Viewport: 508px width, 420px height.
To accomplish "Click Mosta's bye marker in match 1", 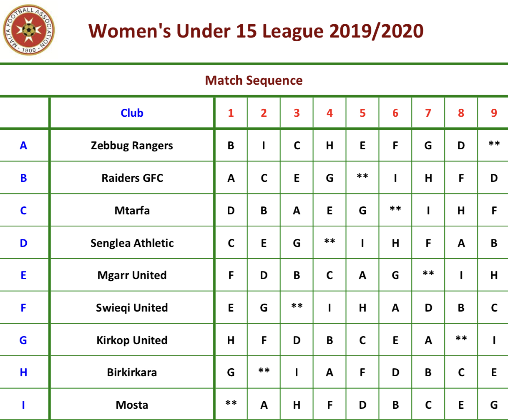I will point(231,403).
